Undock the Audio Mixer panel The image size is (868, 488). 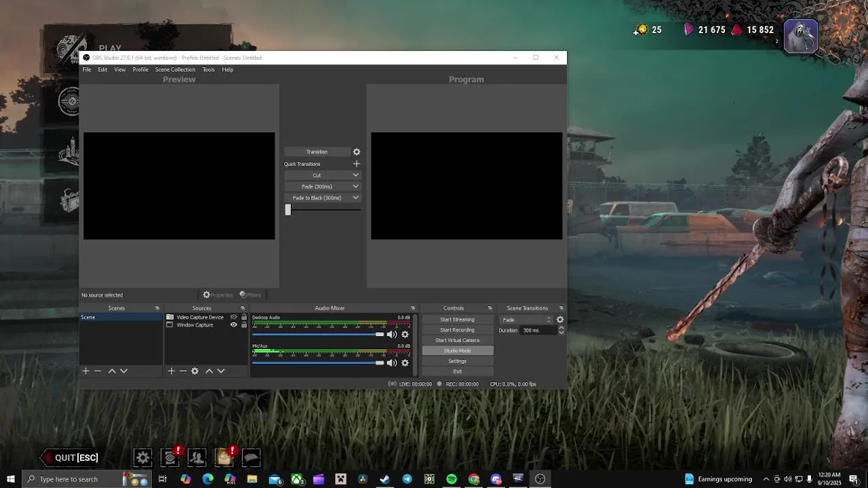click(413, 308)
